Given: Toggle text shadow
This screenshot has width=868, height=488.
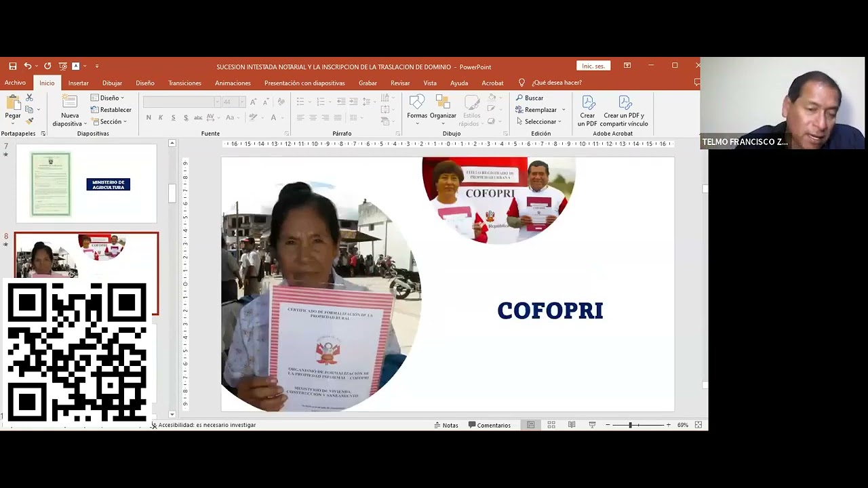Looking at the screenshot, I should click(x=186, y=117).
